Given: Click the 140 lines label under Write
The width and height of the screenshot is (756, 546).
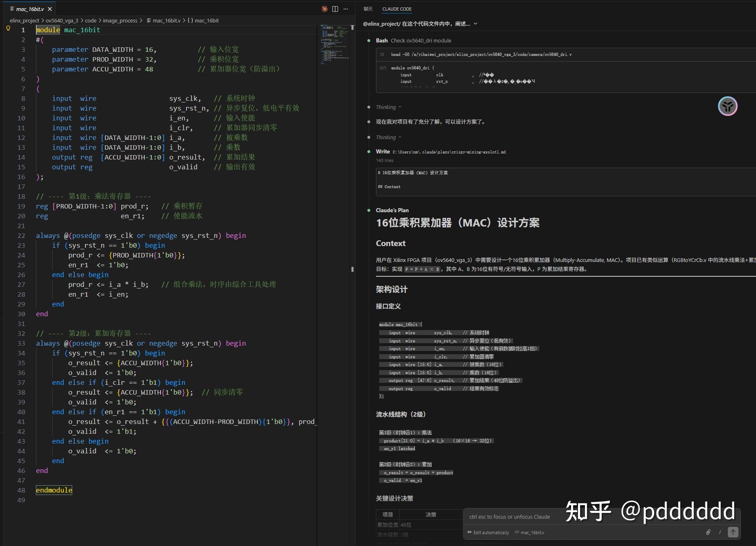Looking at the screenshot, I should pyautogui.click(x=385, y=160).
